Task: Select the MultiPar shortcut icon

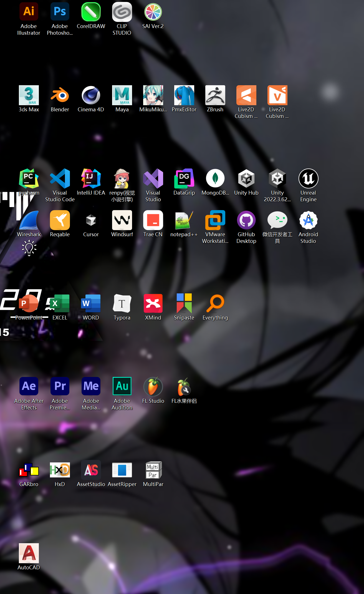Action: tap(153, 470)
